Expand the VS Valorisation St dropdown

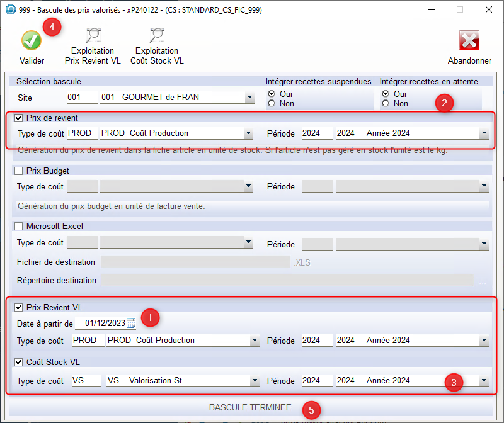pos(255,381)
